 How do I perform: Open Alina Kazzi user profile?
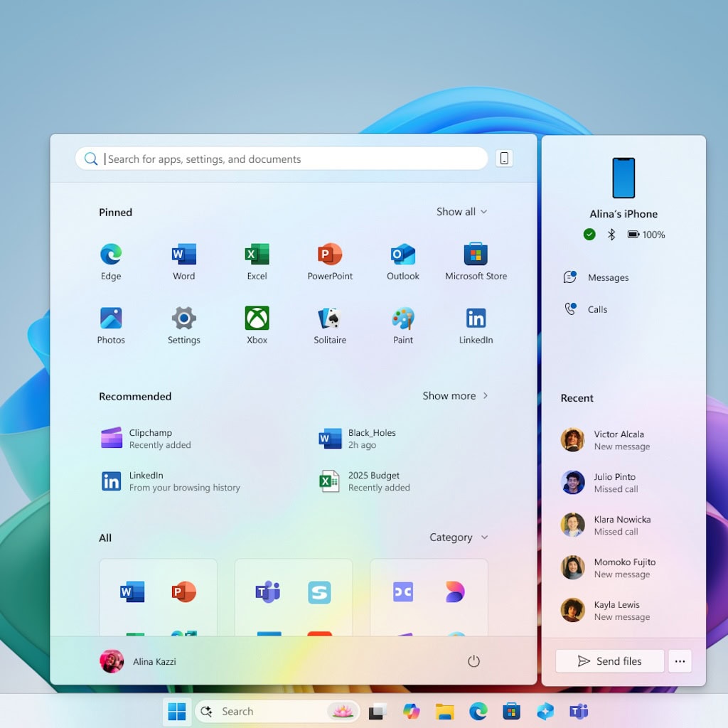coord(138,661)
